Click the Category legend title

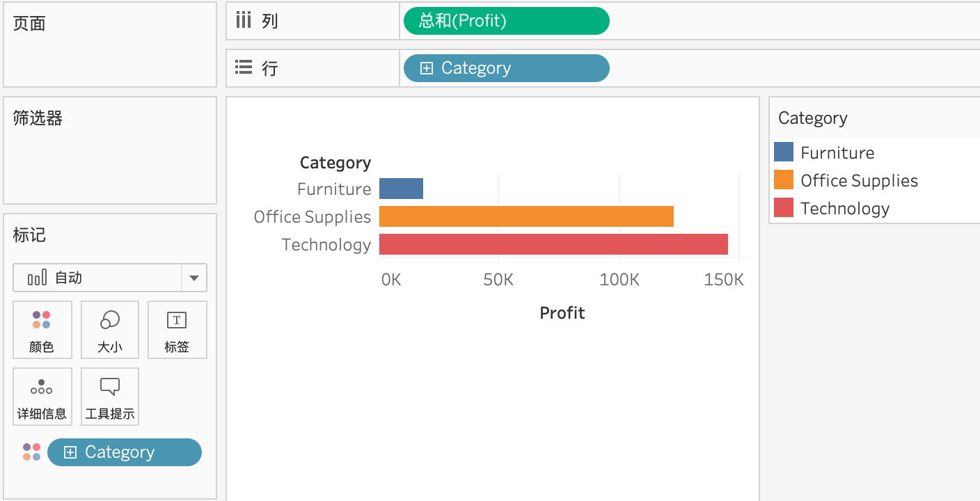click(x=812, y=118)
